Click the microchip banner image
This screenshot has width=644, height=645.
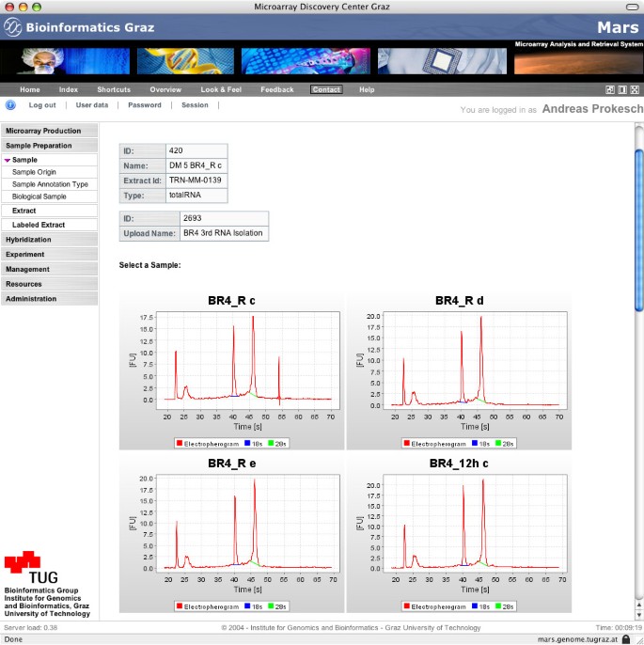[x=442, y=61]
